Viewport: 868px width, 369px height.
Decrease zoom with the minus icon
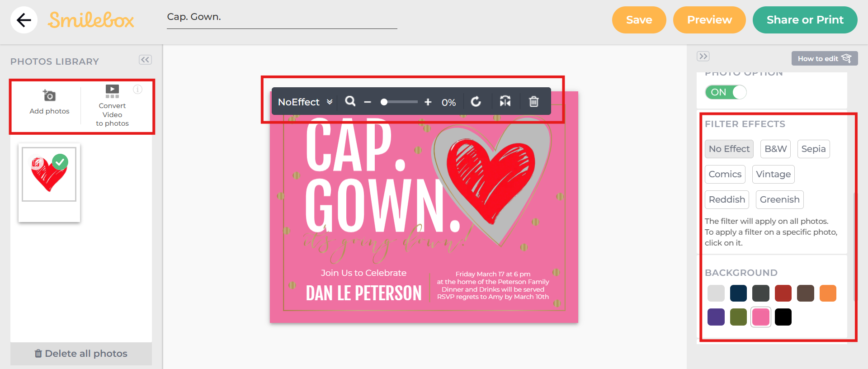368,102
